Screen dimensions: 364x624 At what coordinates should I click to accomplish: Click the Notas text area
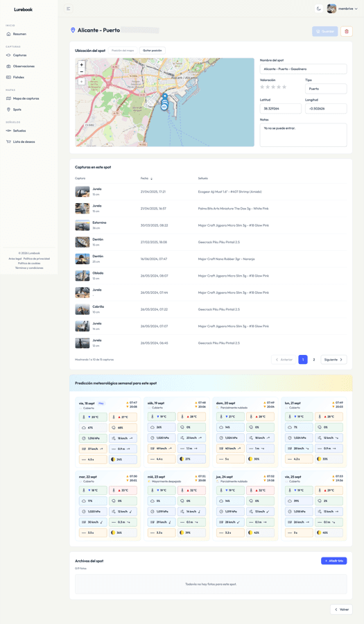pos(303,135)
